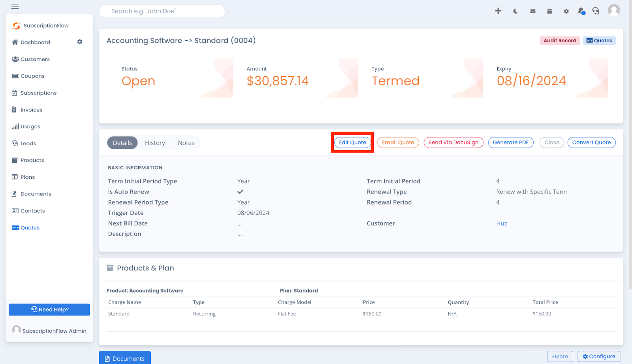The height and width of the screenshot is (364, 632).
Task: Switch to the History tab
Action: (155, 143)
